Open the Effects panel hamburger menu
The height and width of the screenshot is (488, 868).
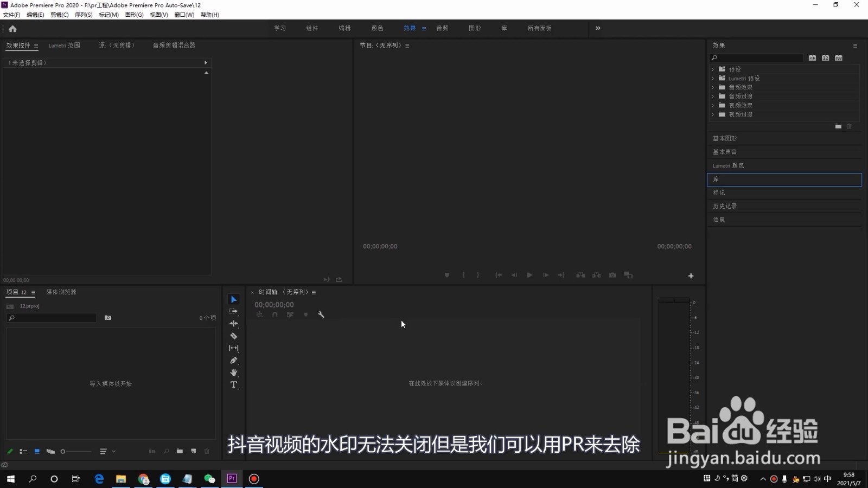855,46
